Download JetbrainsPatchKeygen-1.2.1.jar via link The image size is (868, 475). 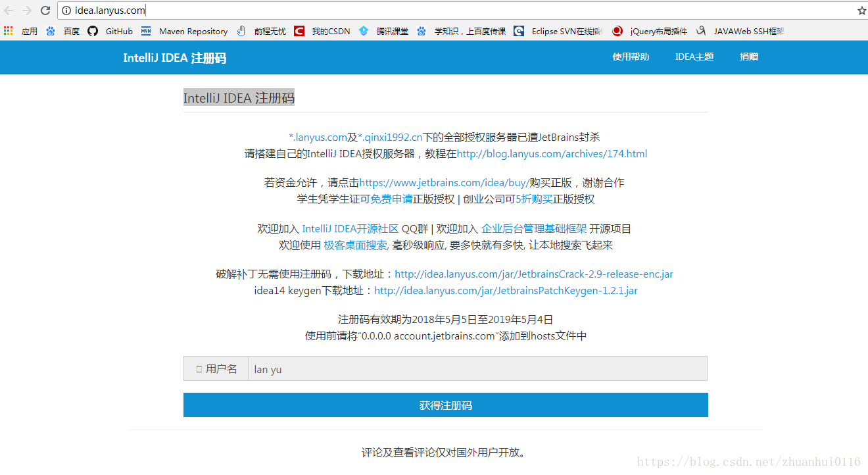506,290
